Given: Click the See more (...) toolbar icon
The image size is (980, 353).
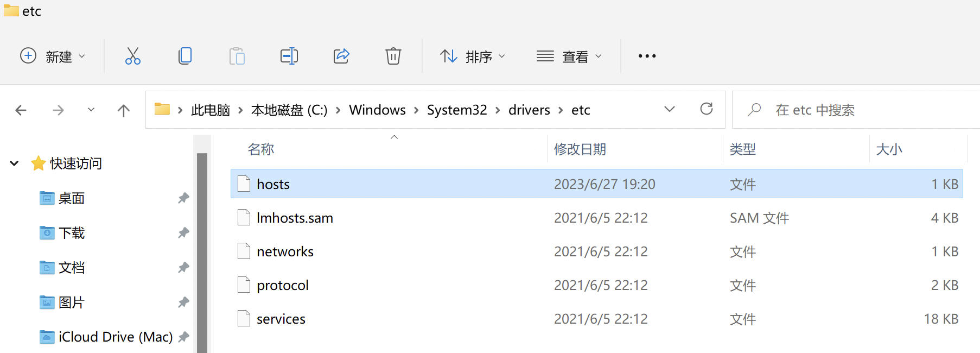Looking at the screenshot, I should [646, 56].
